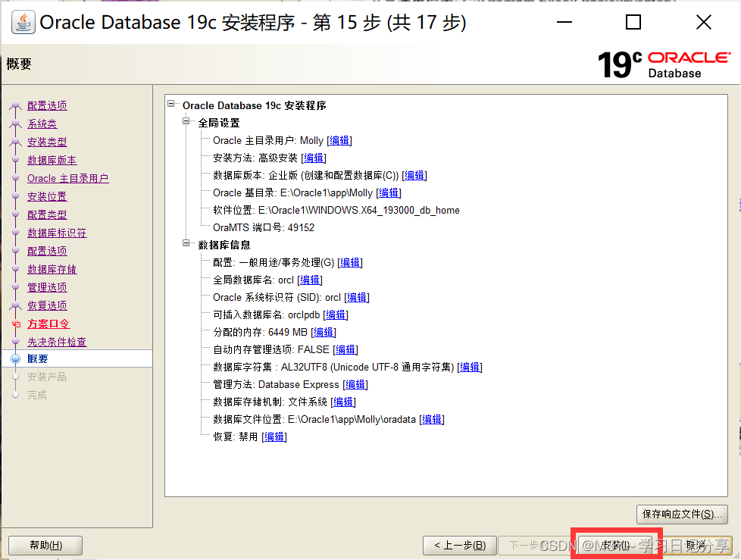Image resolution: width=741 pixels, height=560 pixels.
Task: Open help via the 帮助(H) button
Action: click(x=45, y=545)
